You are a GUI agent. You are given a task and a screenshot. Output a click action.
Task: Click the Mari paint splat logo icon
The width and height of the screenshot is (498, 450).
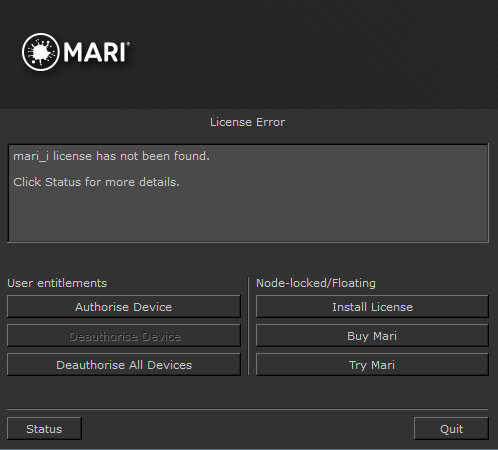pos(41,52)
